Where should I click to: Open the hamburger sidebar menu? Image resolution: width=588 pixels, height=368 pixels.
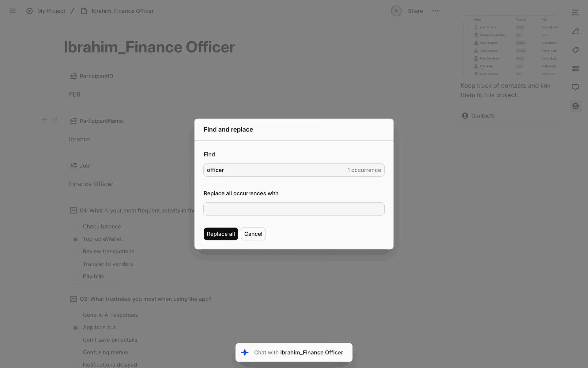pyautogui.click(x=12, y=11)
